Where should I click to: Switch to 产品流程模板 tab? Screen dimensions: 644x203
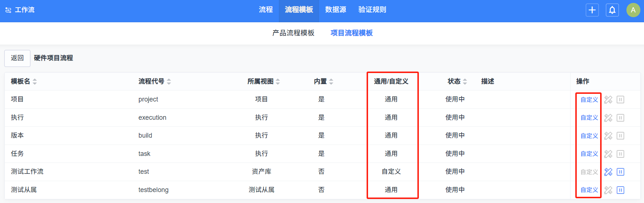[293, 33]
